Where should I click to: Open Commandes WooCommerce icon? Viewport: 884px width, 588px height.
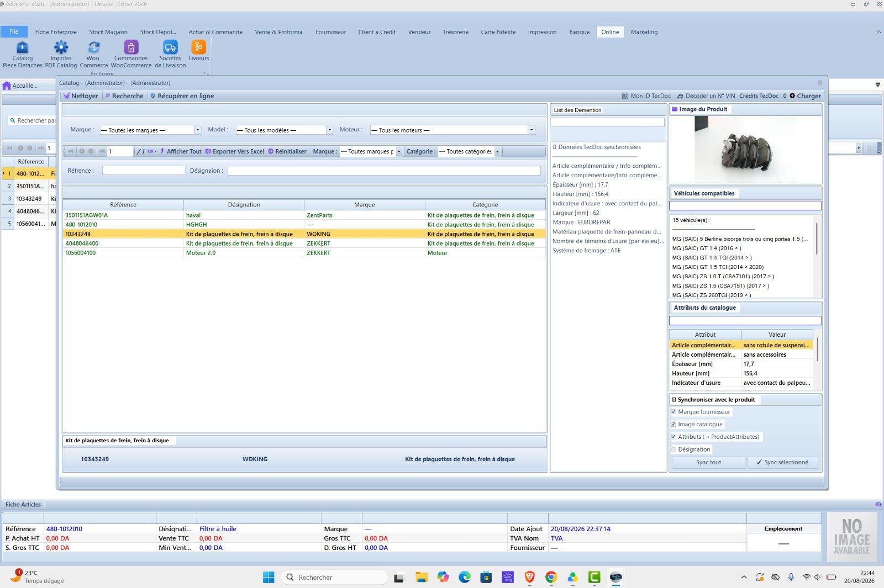pyautogui.click(x=131, y=54)
